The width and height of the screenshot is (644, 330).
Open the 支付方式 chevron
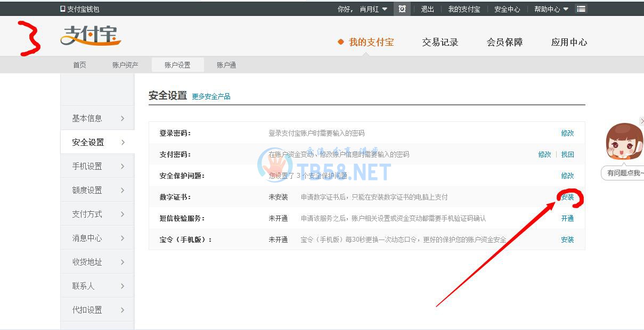pos(123,214)
